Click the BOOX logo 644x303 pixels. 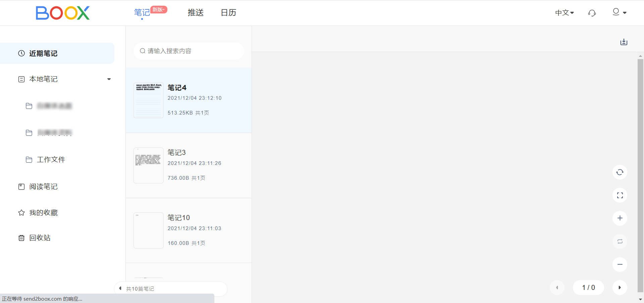pyautogui.click(x=63, y=13)
